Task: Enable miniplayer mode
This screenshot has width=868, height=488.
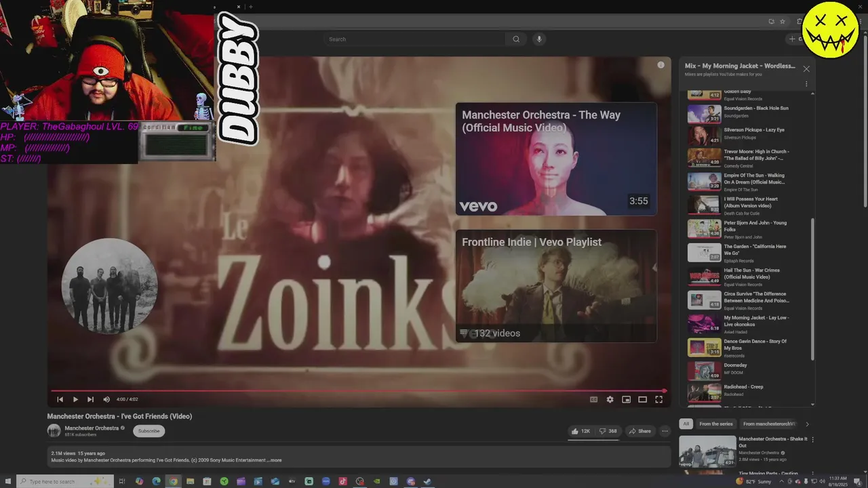Action: tap(626, 399)
